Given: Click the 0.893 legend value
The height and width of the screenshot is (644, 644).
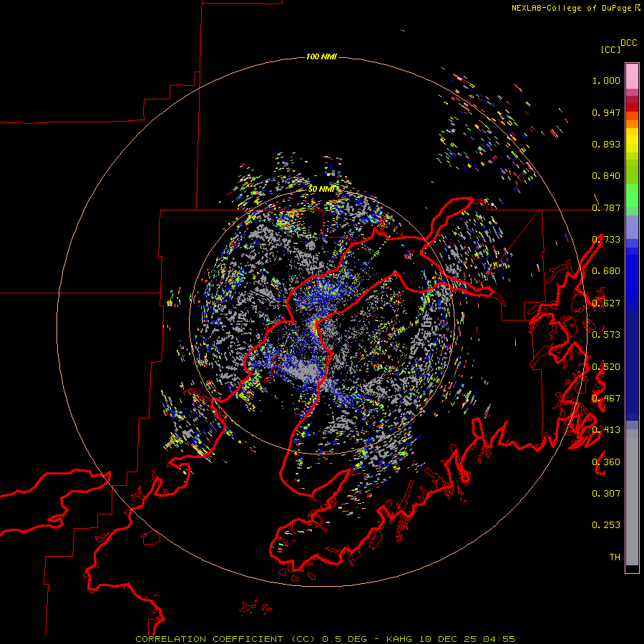Looking at the screenshot, I should click(x=606, y=144).
